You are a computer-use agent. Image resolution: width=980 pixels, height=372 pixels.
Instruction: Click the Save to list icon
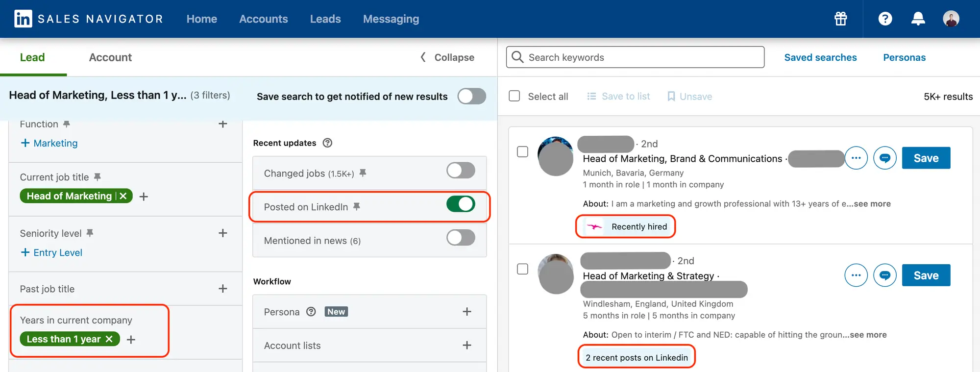click(591, 96)
